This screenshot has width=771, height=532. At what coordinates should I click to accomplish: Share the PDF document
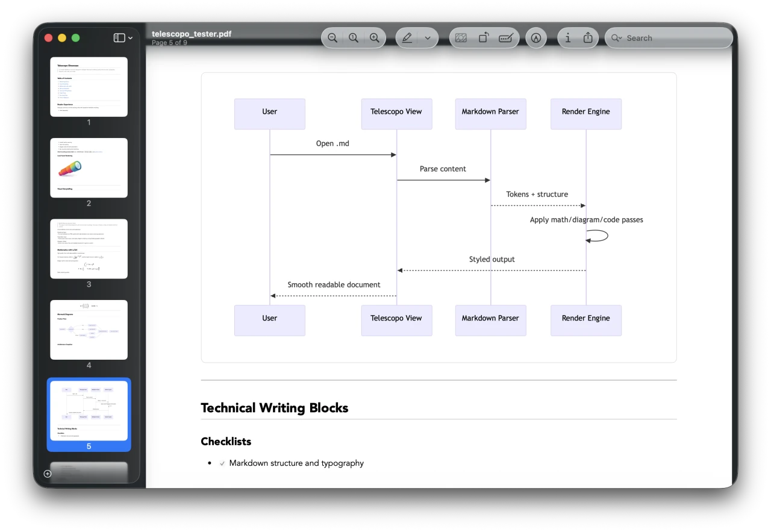(x=588, y=37)
